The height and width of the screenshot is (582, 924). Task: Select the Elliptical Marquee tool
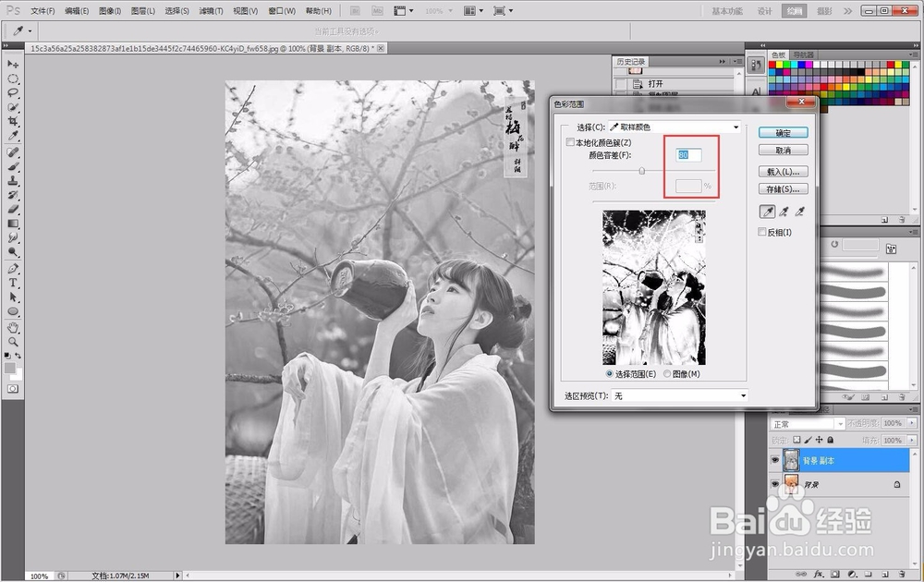pos(13,79)
